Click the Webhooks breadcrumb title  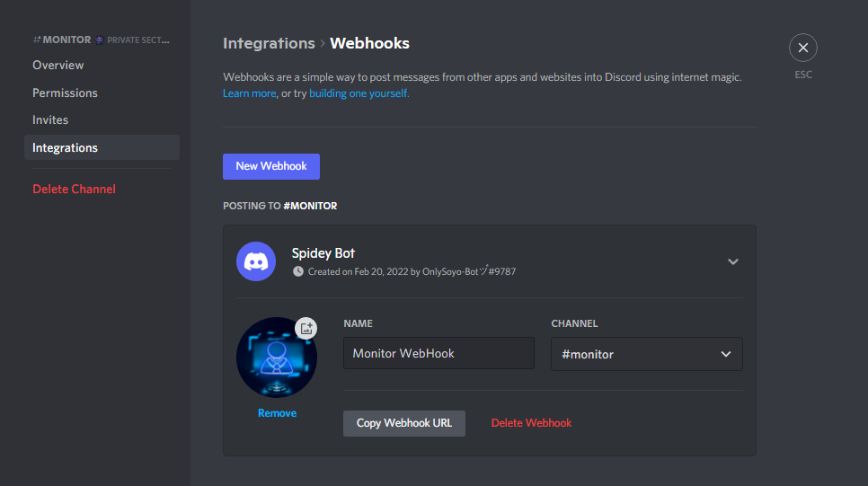pos(370,43)
